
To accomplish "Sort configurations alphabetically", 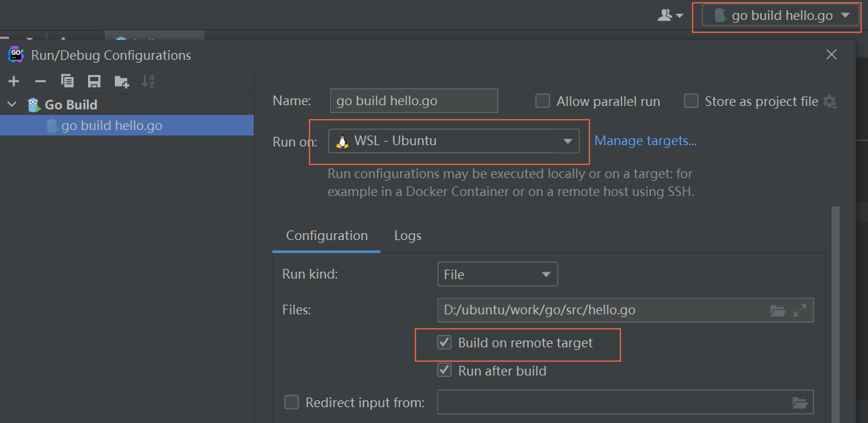I will coord(148,81).
